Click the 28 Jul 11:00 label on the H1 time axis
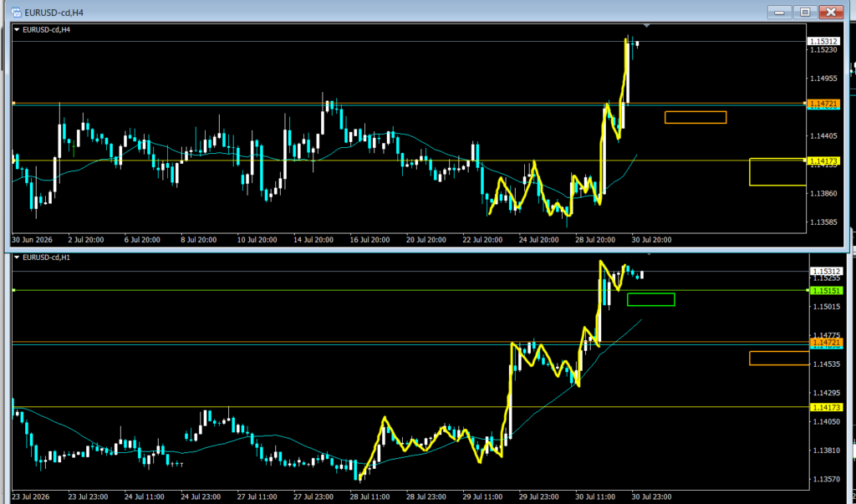This screenshot has width=856, height=504. 369,497
